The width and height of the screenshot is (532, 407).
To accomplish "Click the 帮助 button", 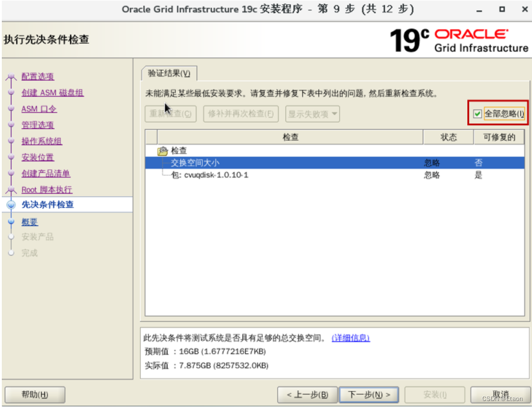I will click(35, 394).
